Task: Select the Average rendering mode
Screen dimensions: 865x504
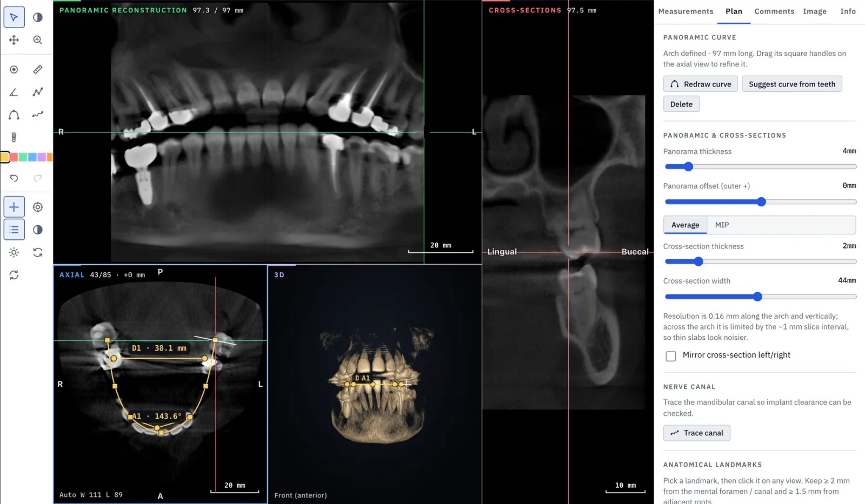Action: (685, 225)
